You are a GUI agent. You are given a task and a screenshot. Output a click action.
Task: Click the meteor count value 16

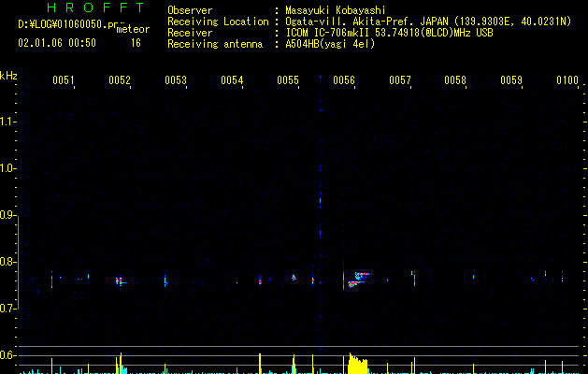click(x=136, y=43)
